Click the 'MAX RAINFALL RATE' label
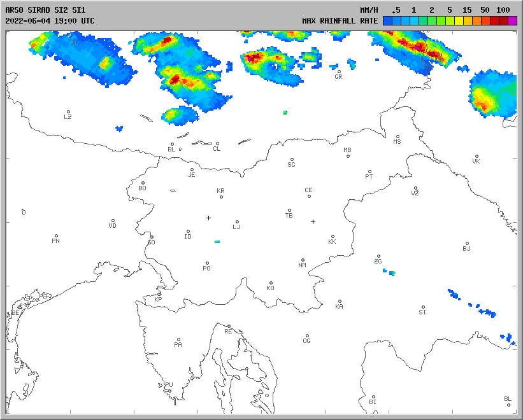The height and width of the screenshot is (420, 523). coord(340,21)
